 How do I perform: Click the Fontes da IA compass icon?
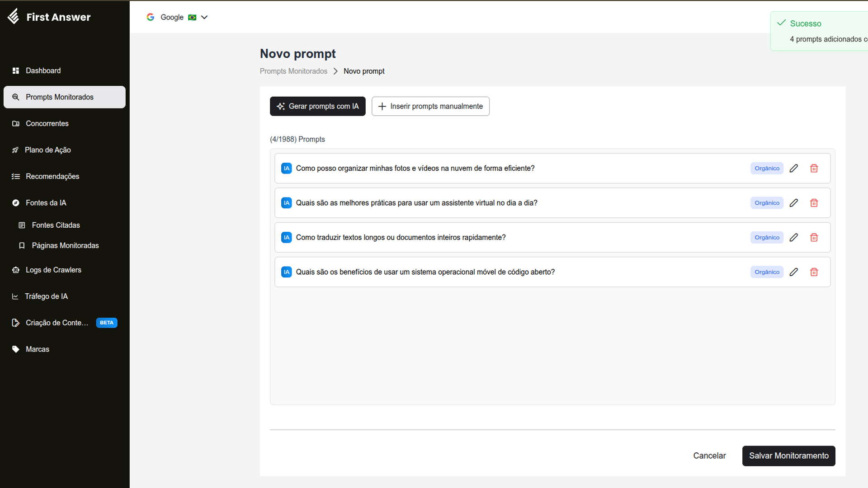tap(16, 203)
